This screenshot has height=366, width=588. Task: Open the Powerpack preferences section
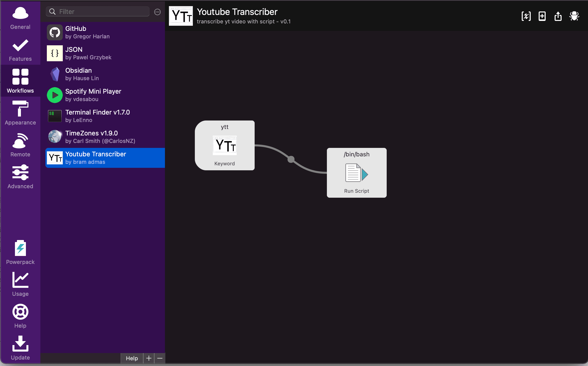tap(20, 252)
